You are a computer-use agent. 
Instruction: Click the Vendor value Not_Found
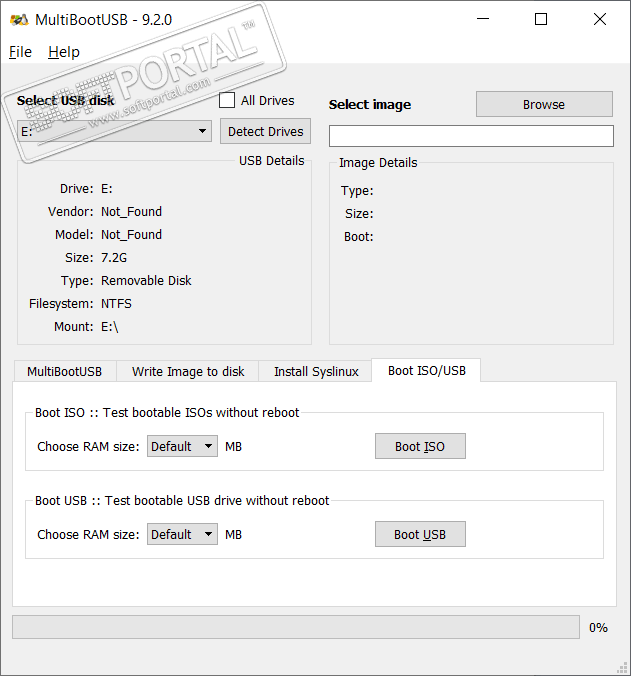click(131, 211)
